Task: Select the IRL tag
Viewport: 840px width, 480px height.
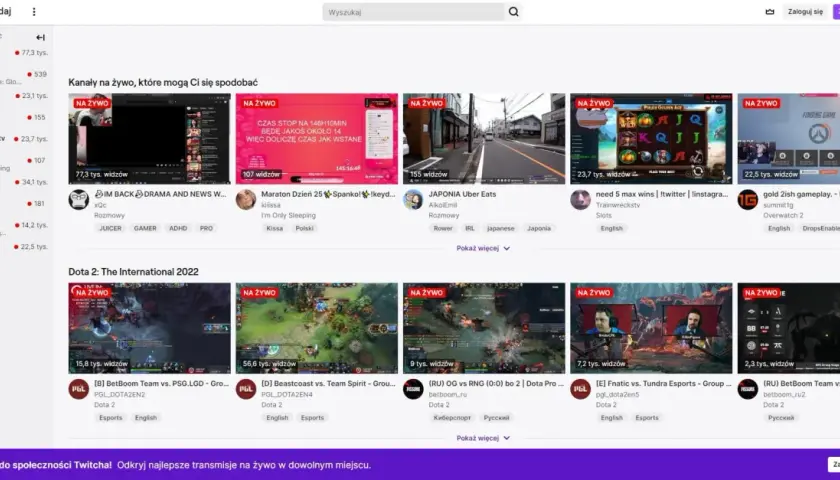Action: click(470, 228)
